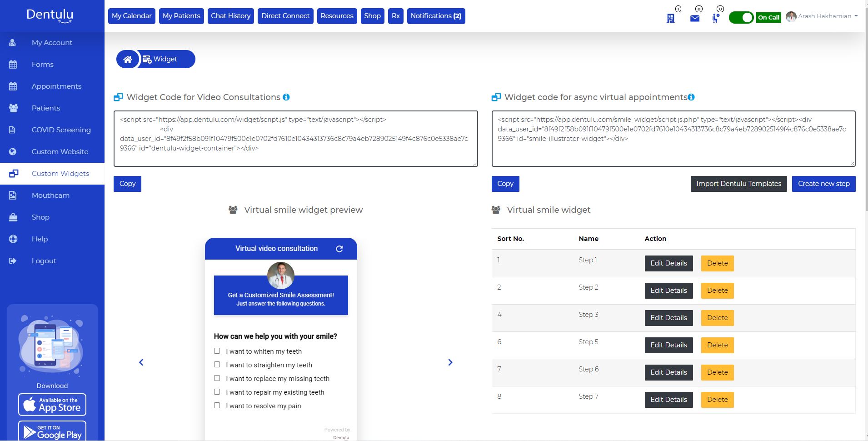Click the Help lifebuoy icon in sidebar
This screenshot has height=441, width=868.
click(x=13, y=239)
